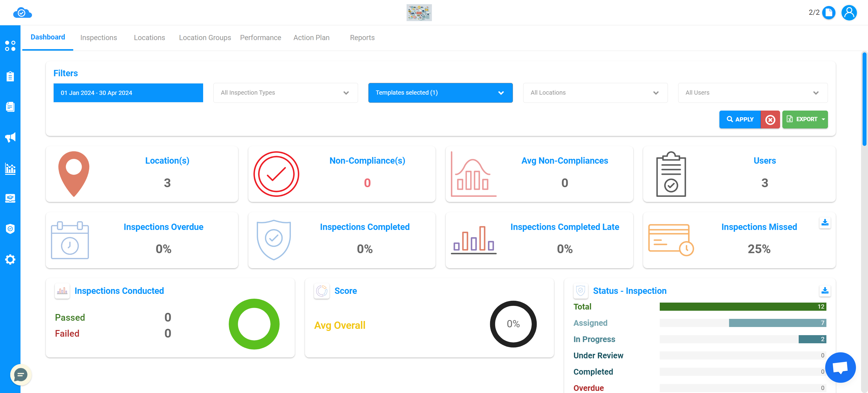
Task: Open the chart analytics sidebar icon
Action: [10, 168]
